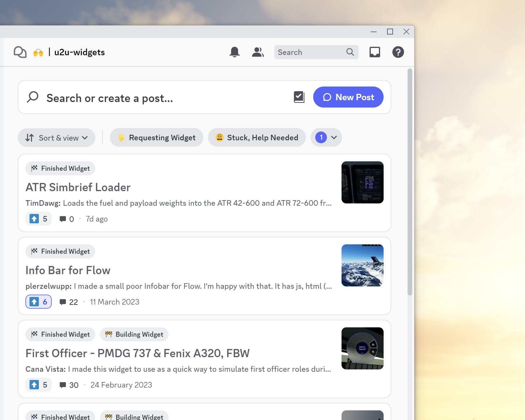This screenshot has width=525, height=420.
Task: Open the inbox icon
Action: pyautogui.click(x=375, y=52)
